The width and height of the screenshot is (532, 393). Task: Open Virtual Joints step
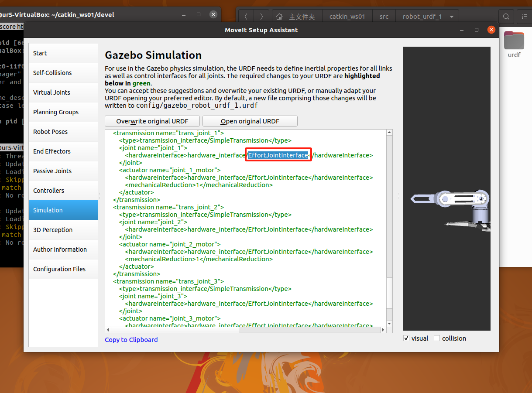(x=63, y=92)
